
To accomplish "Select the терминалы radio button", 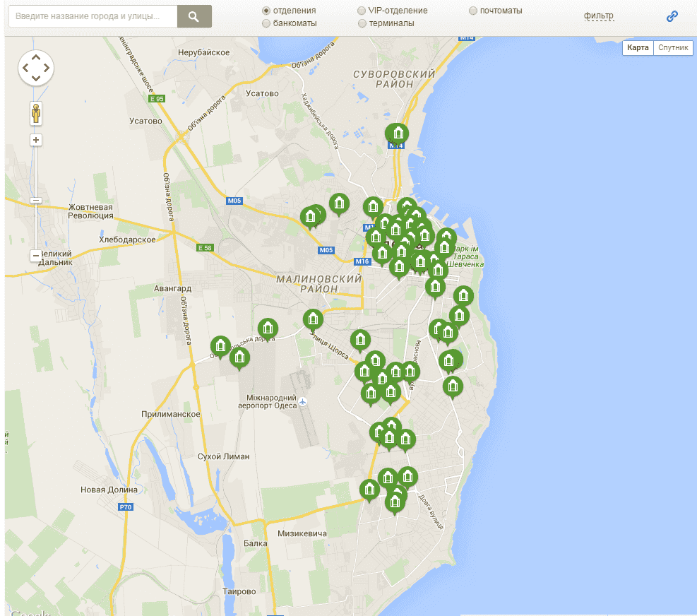I will pyautogui.click(x=362, y=23).
